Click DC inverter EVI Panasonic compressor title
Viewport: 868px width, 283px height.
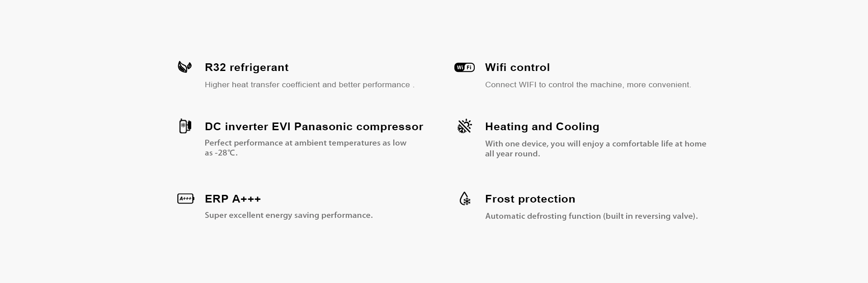pos(314,127)
